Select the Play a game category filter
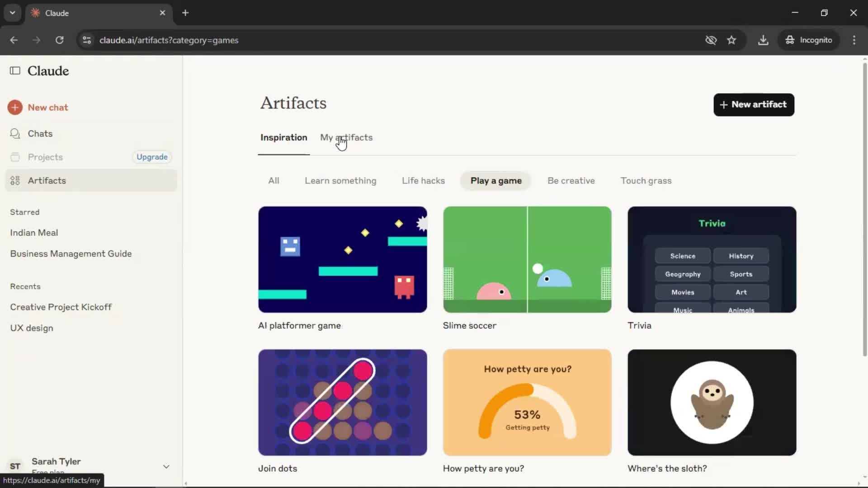The height and width of the screenshot is (488, 868). coord(496,181)
